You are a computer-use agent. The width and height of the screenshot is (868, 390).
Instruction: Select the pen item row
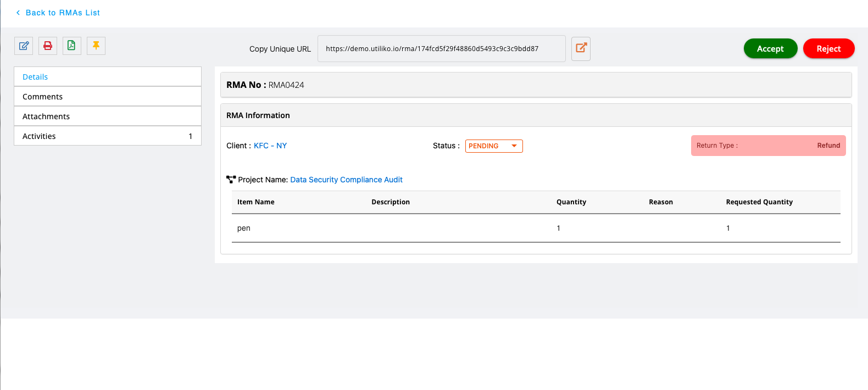[536, 228]
